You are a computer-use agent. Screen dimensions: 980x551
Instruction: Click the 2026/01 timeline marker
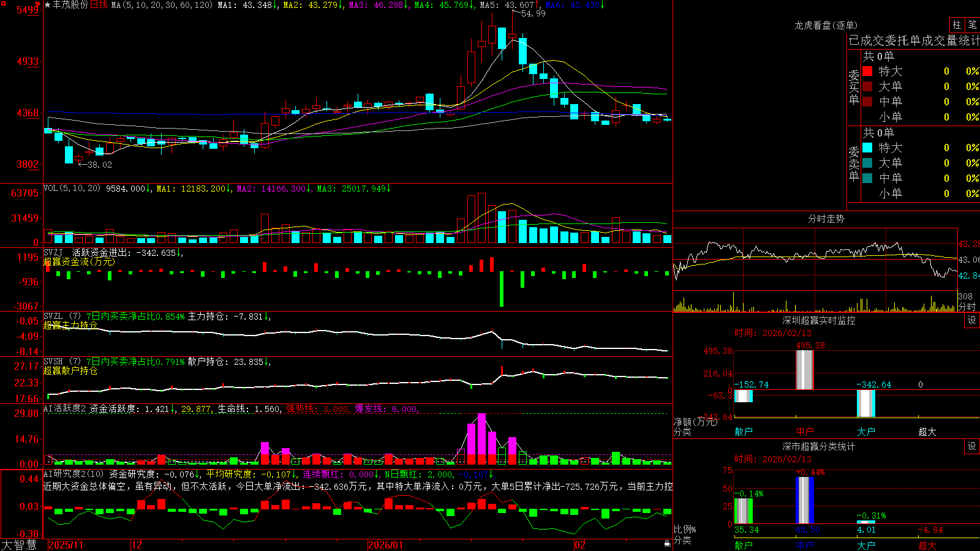pos(385,545)
